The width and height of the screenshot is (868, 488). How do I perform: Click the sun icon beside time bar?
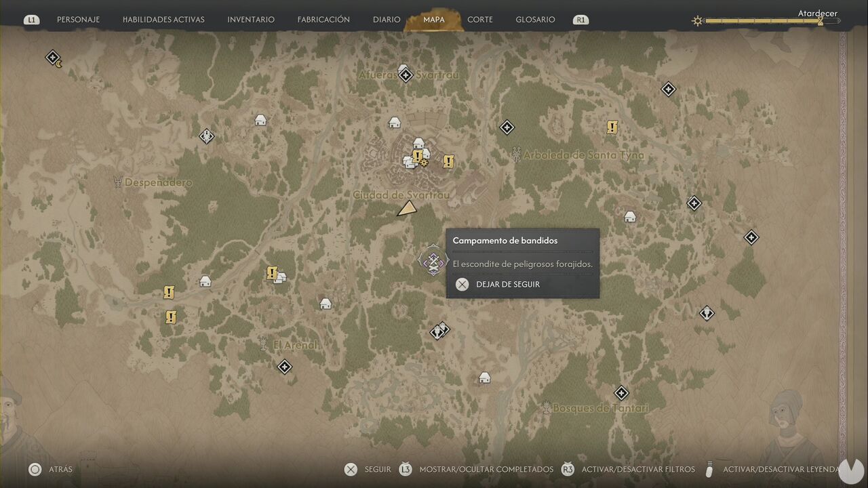click(x=697, y=21)
